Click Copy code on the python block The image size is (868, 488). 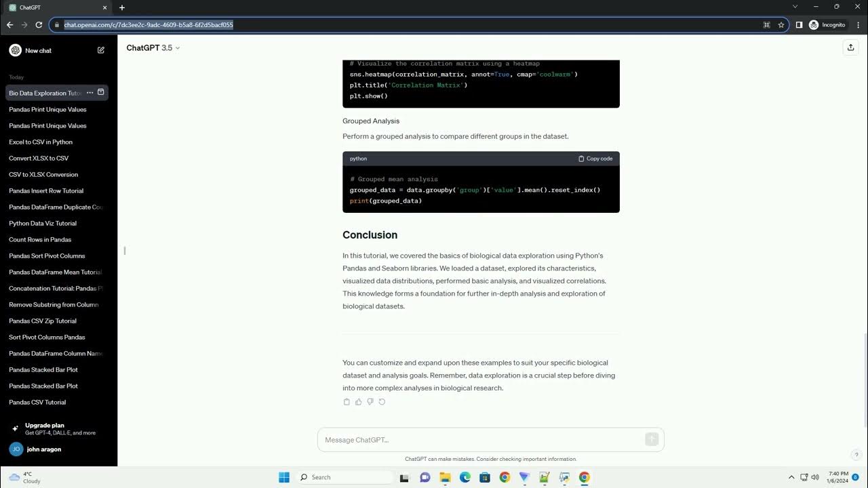tap(595, 159)
